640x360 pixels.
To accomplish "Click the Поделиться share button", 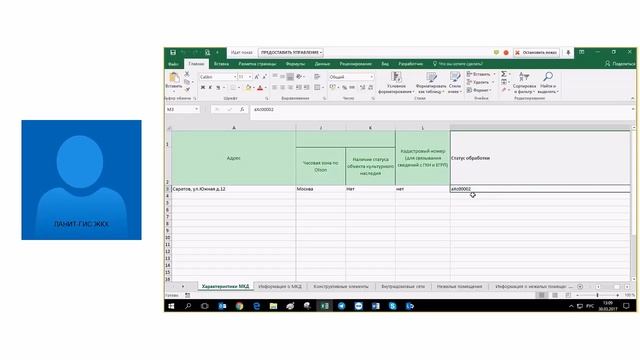I will (x=620, y=64).
